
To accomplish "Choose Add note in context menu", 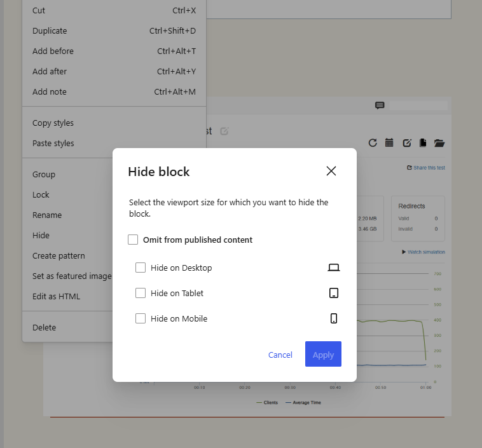I will tap(49, 92).
